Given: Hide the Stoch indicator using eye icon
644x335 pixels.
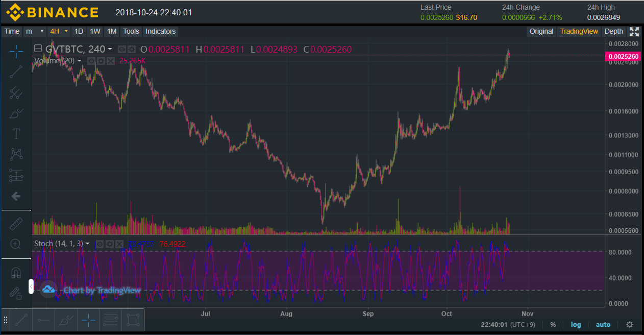Looking at the screenshot, I should (x=100, y=244).
